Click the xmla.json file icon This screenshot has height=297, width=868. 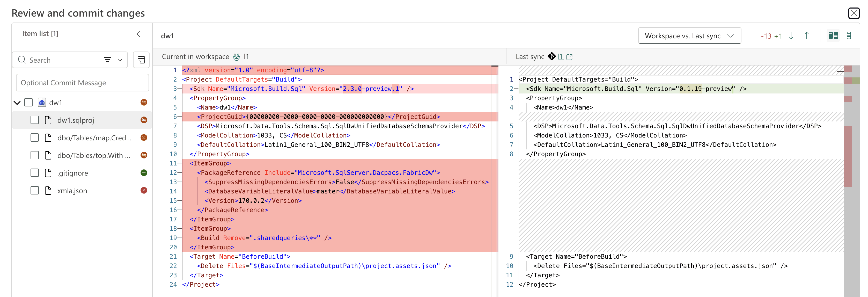click(48, 191)
